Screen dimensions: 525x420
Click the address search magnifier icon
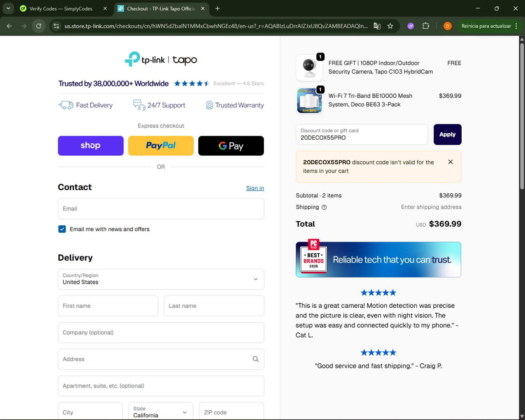pos(255,359)
